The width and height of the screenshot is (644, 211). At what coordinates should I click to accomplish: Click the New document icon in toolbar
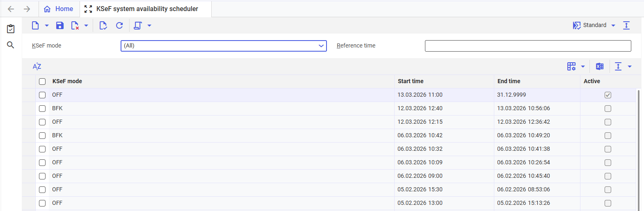tap(35, 25)
